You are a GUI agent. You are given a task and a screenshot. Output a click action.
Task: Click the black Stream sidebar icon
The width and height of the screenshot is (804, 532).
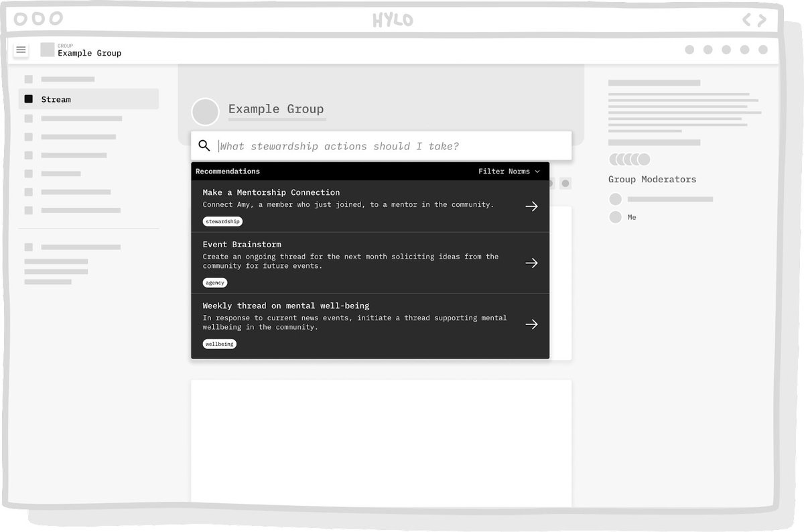tap(28, 99)
